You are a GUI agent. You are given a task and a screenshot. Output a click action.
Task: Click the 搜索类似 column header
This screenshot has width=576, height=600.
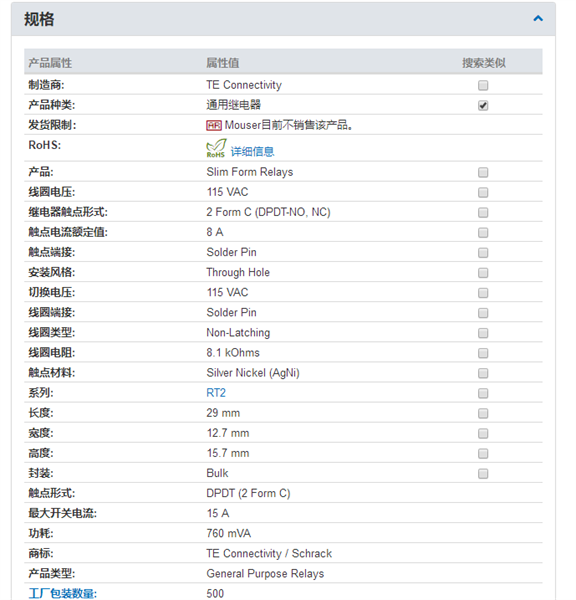(484, 63)
